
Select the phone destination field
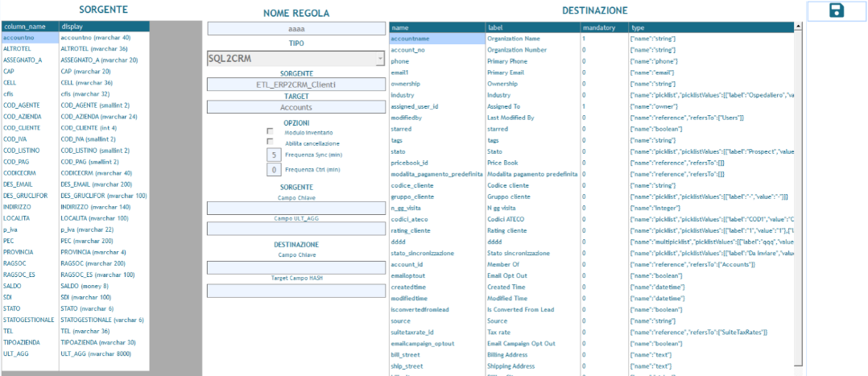coord(436,61)
